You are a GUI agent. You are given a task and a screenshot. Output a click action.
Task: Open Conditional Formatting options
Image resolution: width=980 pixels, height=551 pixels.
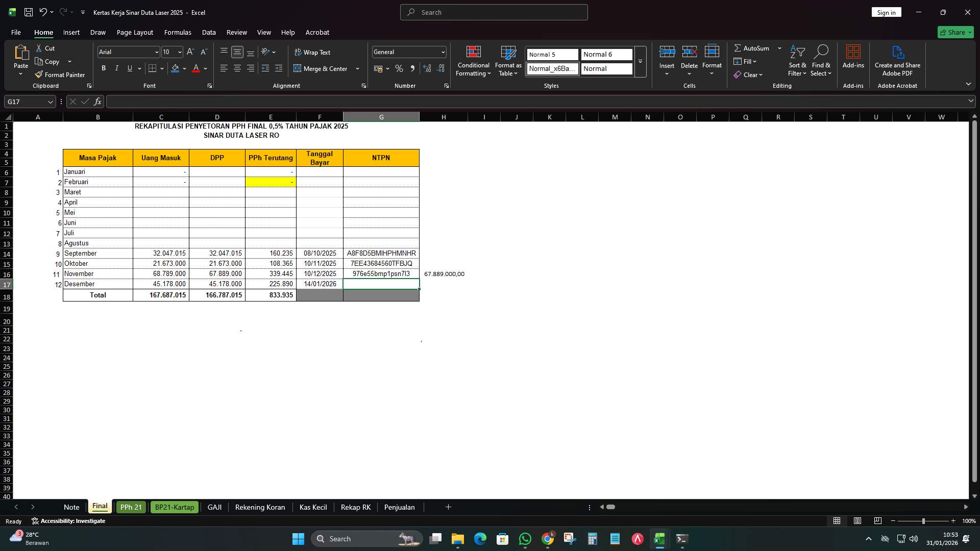click(473, 61)
